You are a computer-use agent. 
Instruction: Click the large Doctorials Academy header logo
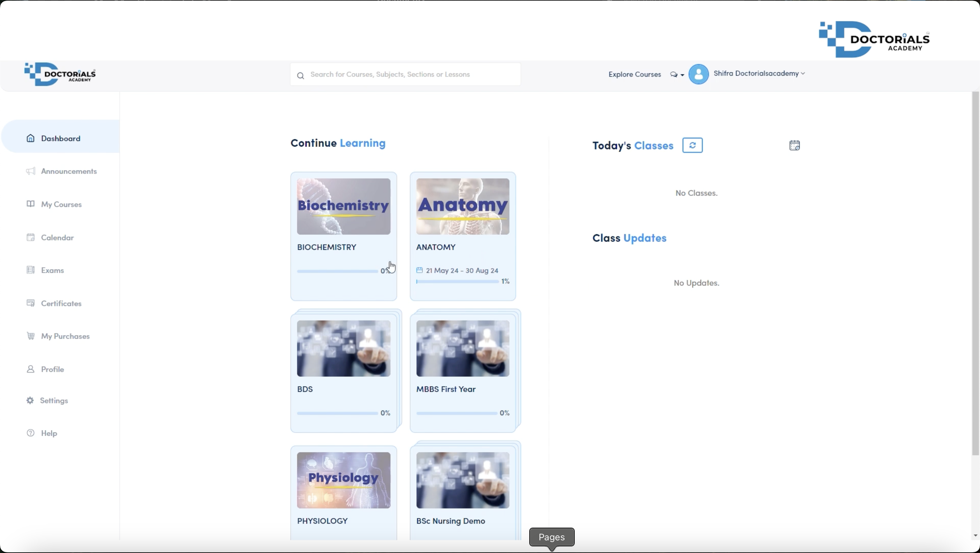tap(874, 39)
